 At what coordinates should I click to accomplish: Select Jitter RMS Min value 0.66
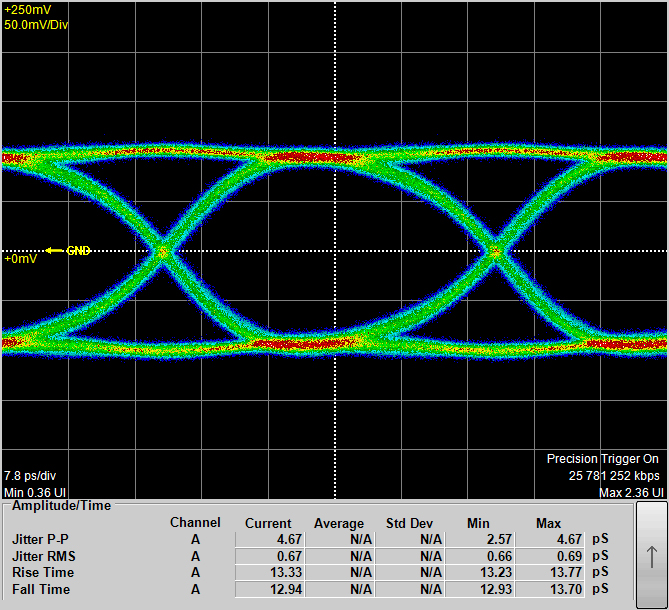480,556
